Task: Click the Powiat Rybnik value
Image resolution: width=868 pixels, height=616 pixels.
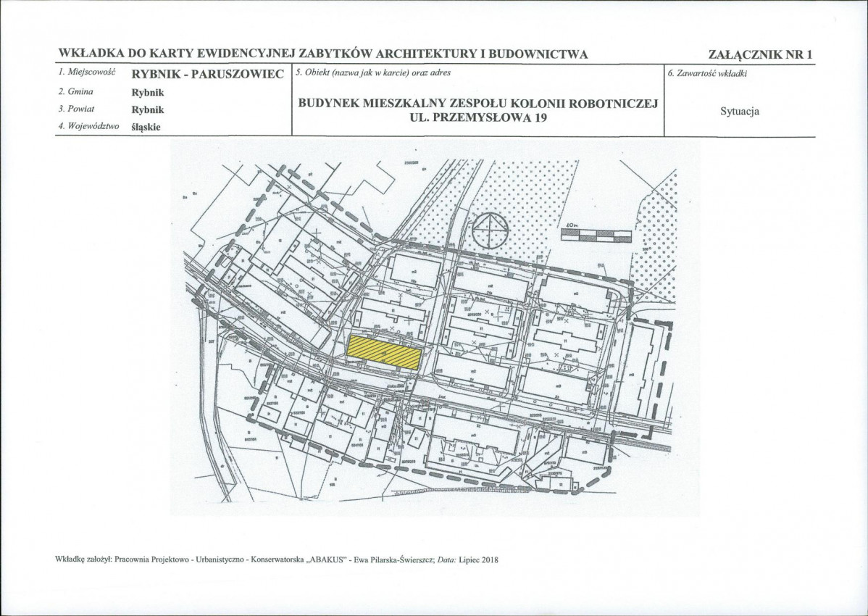Action: [x=148, y=109]
